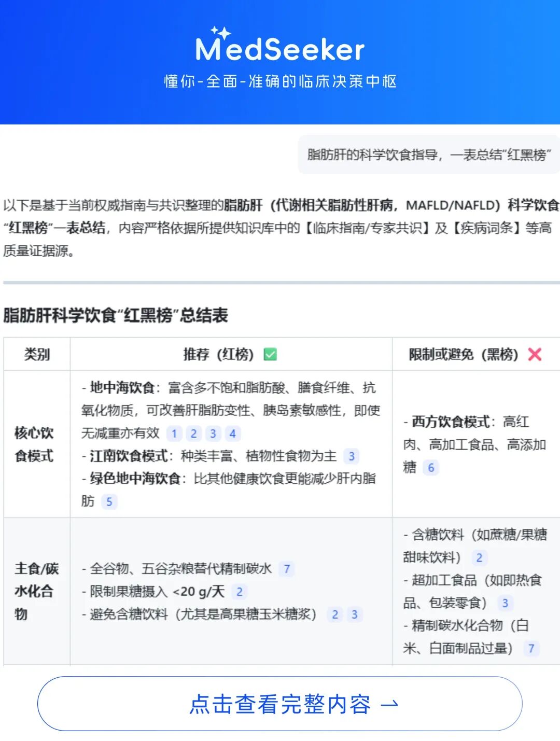Click the 超加工食品 entry
This screenshot has height=741, width=560.
472,592
